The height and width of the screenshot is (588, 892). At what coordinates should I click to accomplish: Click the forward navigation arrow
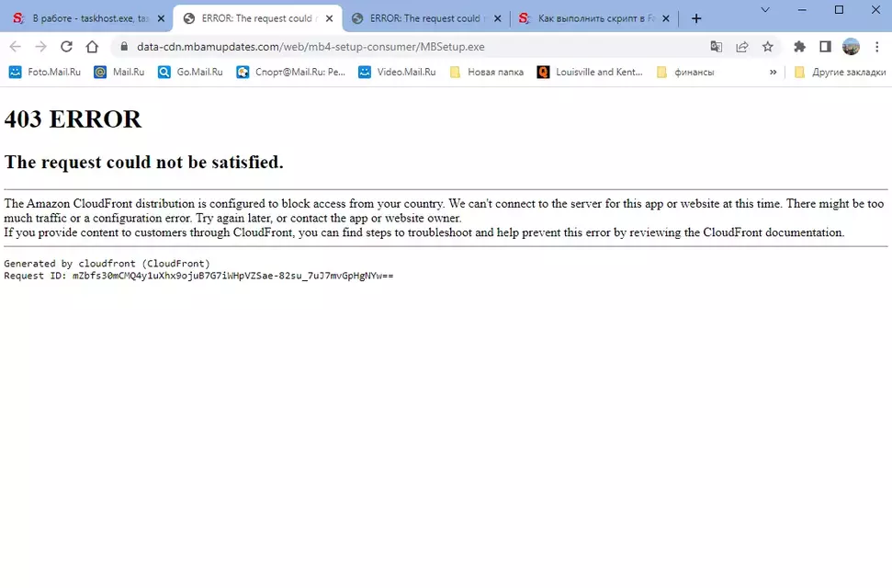click(40, 47)
